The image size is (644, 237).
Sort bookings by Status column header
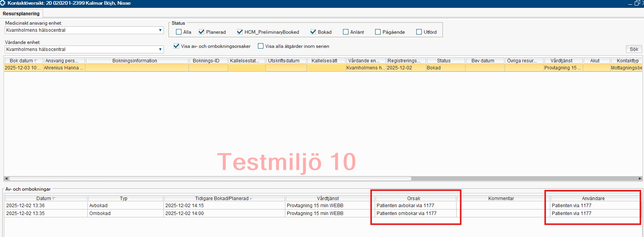coord(444,61)
